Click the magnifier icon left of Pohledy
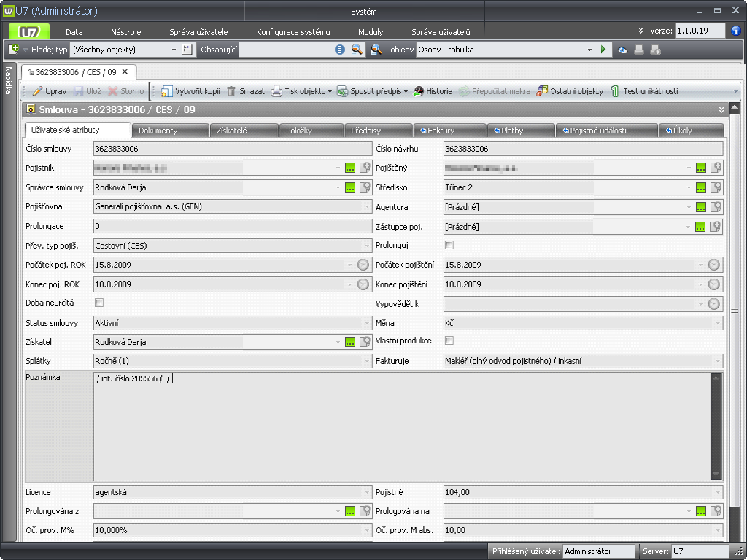Screen dimensions: 747x560 (x=376, y=50)
